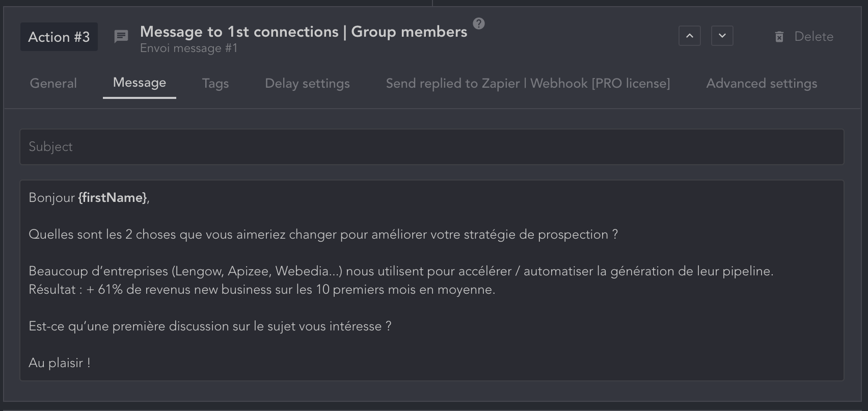Screen dimensions: 868x411
Task: Select the Message tab
Action: point(140,83)
